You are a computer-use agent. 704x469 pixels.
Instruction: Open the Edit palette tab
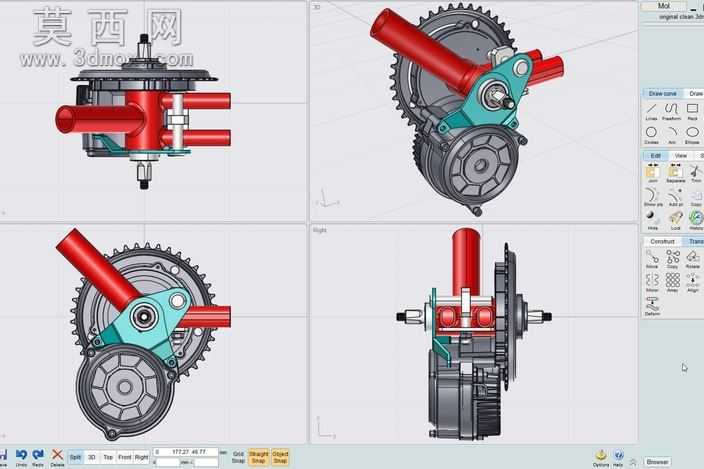coord(655,156)
